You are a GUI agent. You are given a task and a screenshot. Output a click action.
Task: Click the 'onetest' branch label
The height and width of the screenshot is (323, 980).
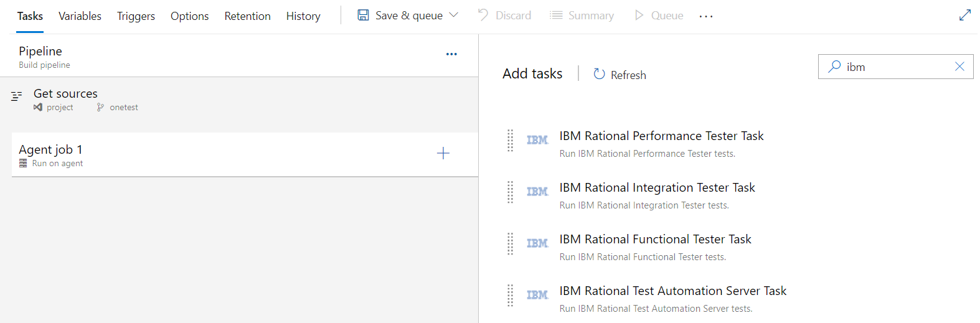[124, 107]
